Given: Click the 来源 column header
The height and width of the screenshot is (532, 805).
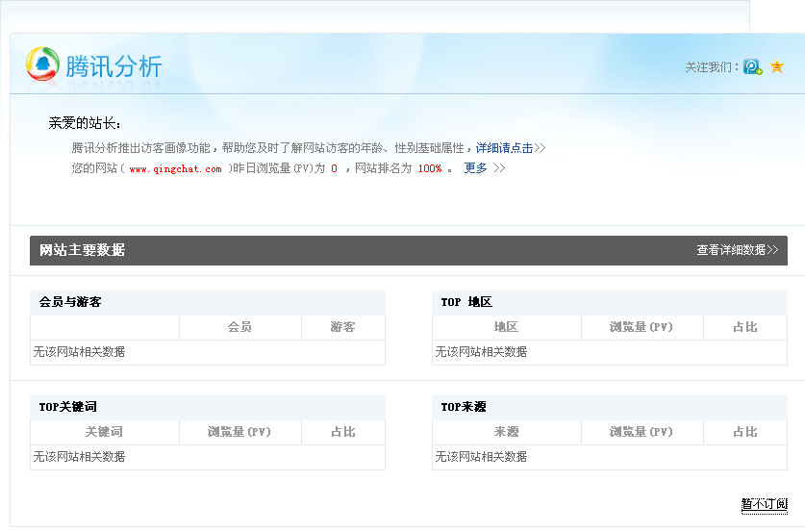Looking at the screenshot, I should [506, 432].
